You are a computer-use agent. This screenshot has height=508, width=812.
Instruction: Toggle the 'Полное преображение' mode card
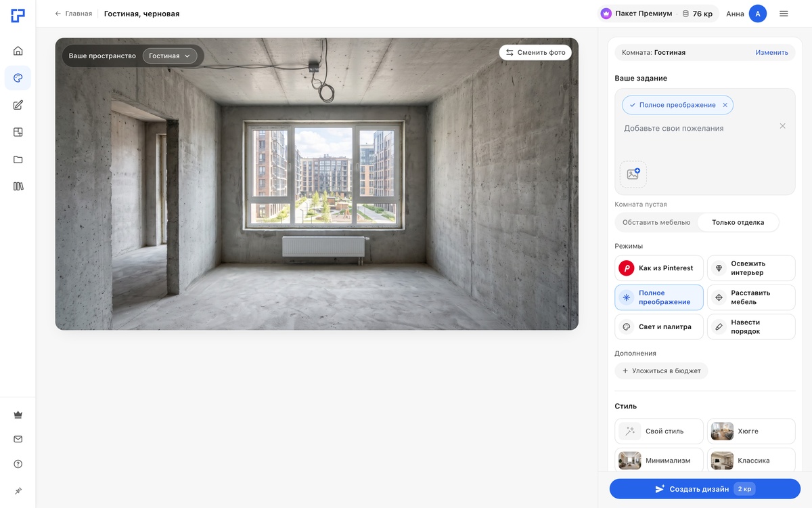click(x=659, y=297)
